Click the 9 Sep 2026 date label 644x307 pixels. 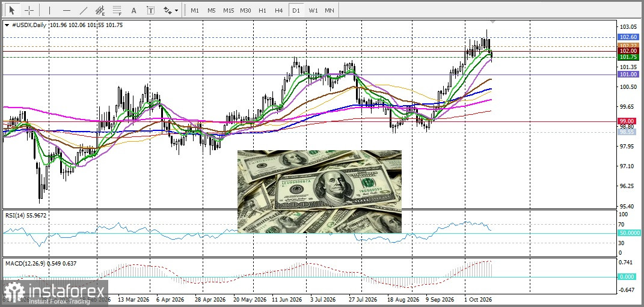tap(440, 300)
